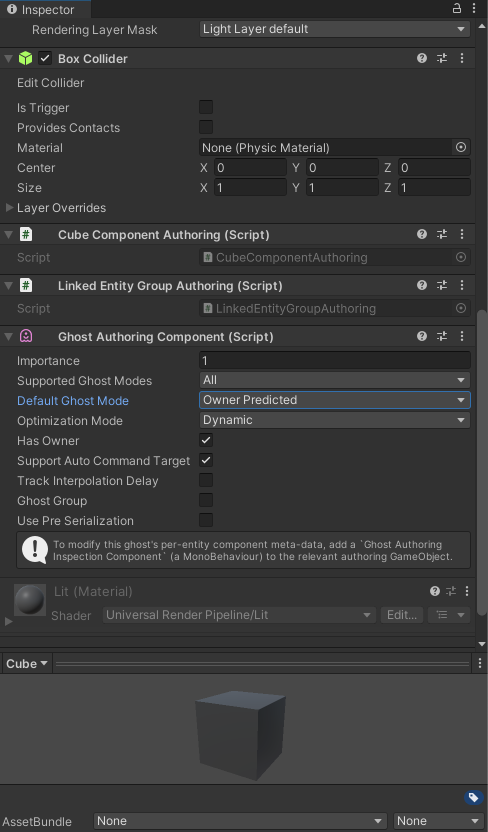The height and width of the screenshot is (832, 488).
Task: Open Rendering Layer Mask dropdown
Action: tap(335, 29)
